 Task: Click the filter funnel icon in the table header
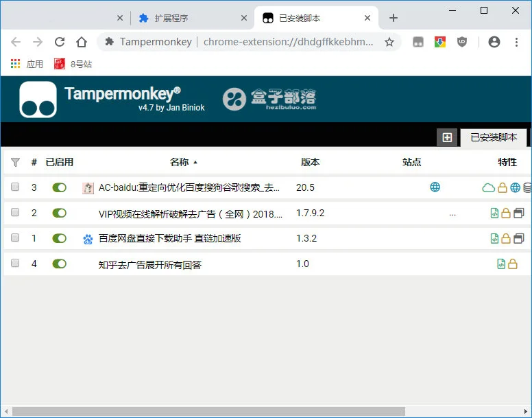point(15,162)
